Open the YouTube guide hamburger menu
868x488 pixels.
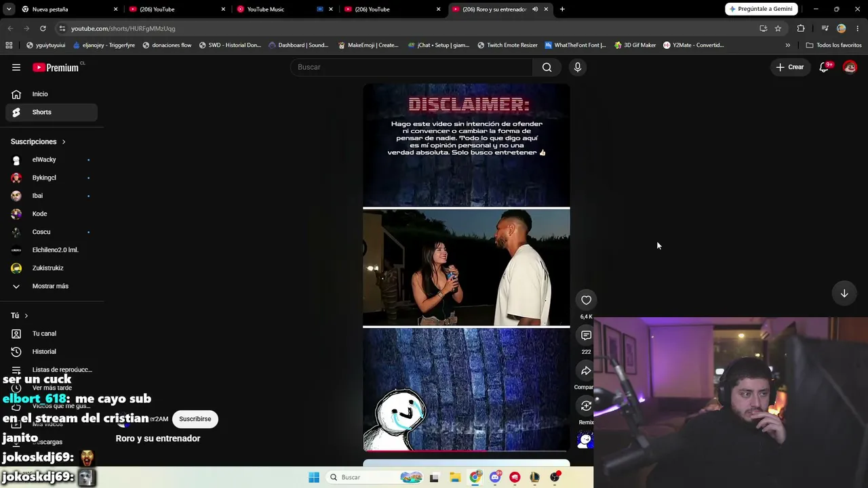click(16, 67)
